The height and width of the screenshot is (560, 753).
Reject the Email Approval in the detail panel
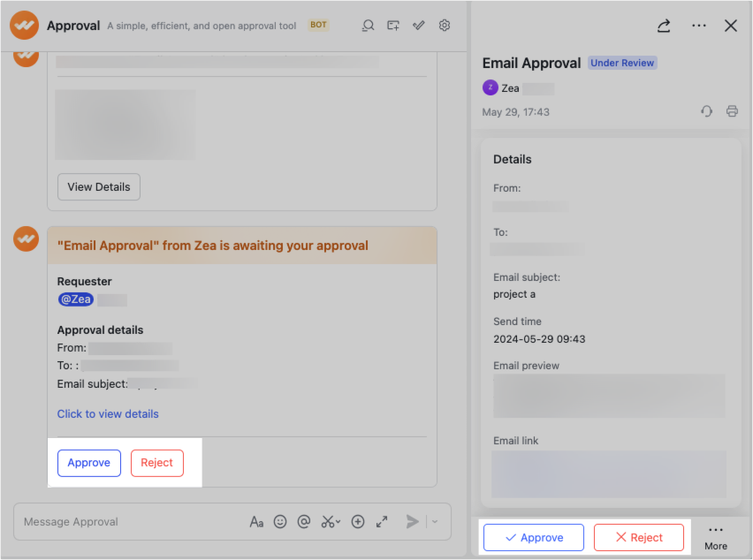click(x=638, y=537)
